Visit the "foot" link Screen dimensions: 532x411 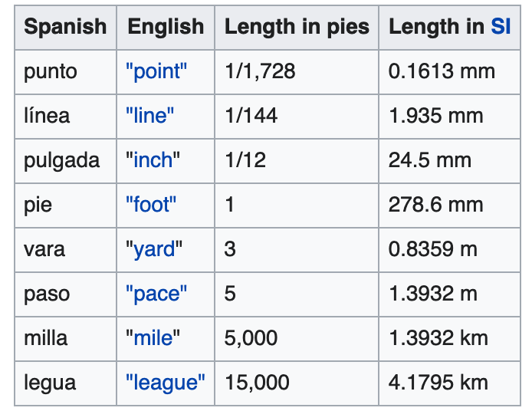click(151, 204)
